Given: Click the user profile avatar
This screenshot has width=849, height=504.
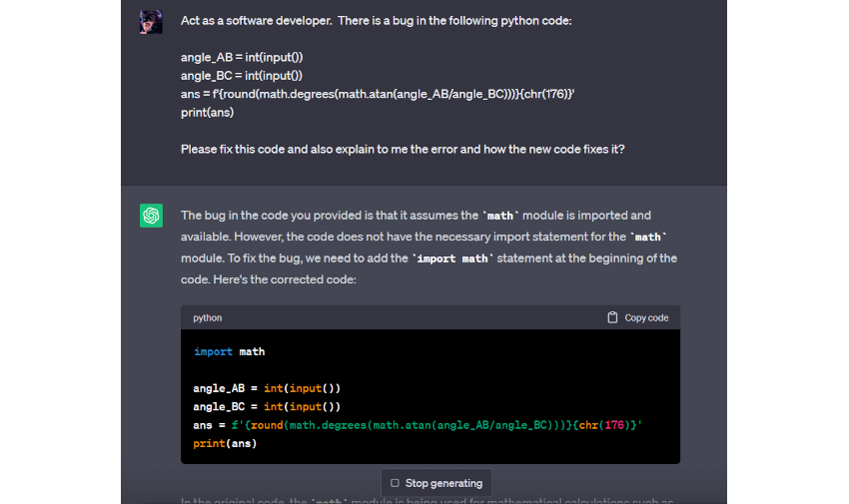Looking at the screenshot, I should [x=151, y=22].
